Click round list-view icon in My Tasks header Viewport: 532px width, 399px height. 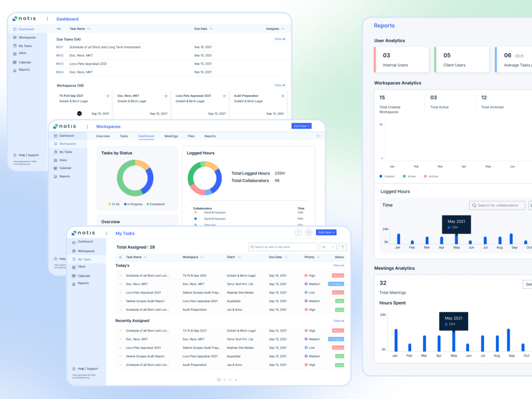coord(298,232)
